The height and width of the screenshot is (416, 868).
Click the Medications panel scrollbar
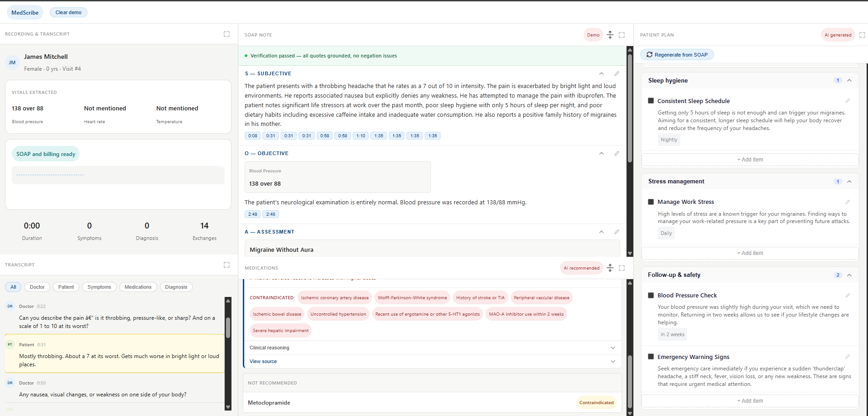630,382
